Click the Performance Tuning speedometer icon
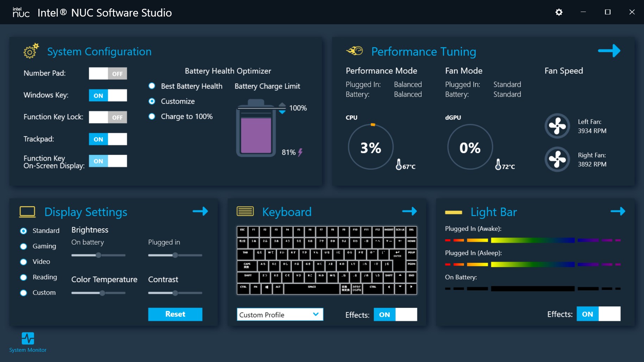644x362 pixels. coord(355,51)
